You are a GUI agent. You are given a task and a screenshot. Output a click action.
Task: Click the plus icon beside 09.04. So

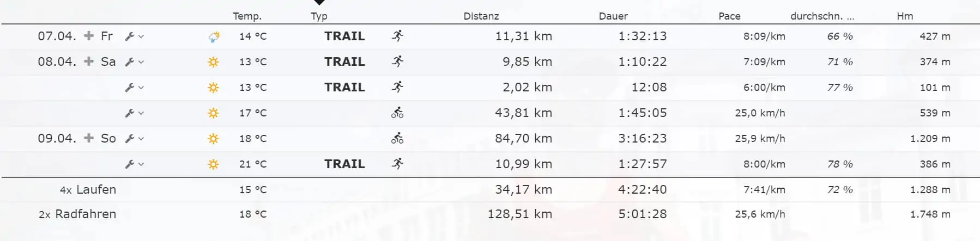pyautogui.click(x=88, y=138)
